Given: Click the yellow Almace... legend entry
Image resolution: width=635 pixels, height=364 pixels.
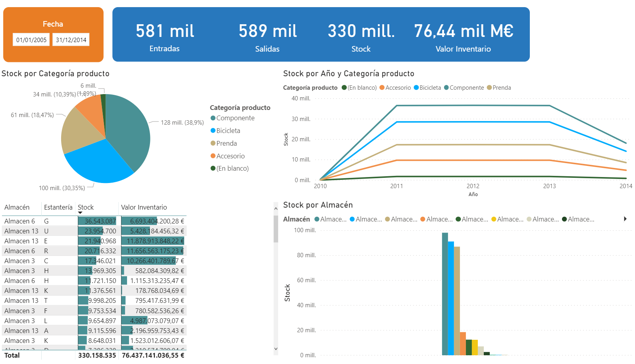Looking at the screenshot, I should click(507, 219).
